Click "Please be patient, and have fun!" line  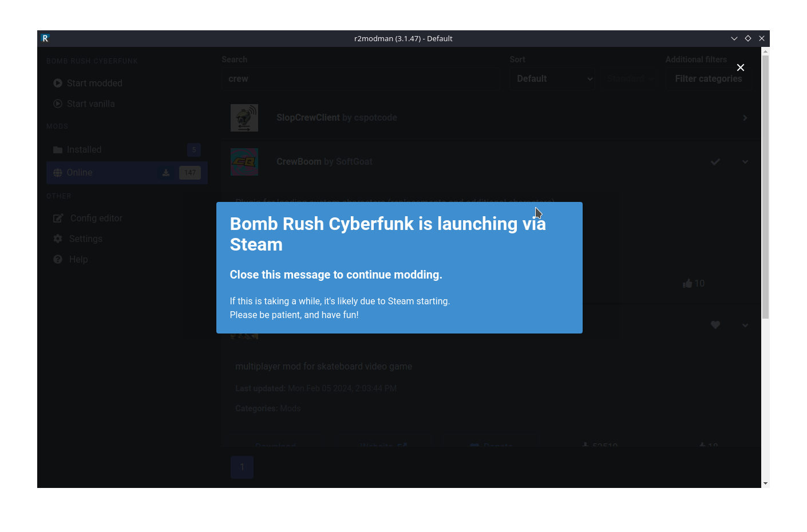[294, 315]
